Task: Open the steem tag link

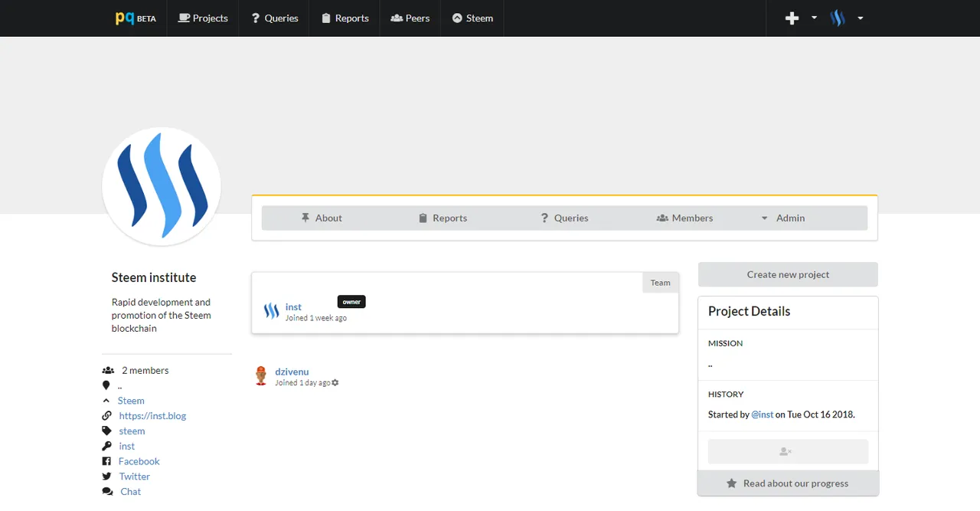Action: (132, 431)
